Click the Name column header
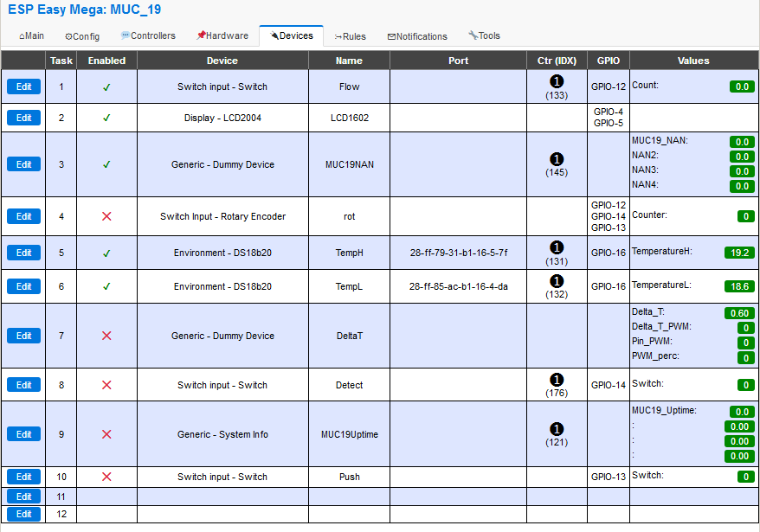Image resolution: width=760 pixels, height=532 pixels. (349, 61)
